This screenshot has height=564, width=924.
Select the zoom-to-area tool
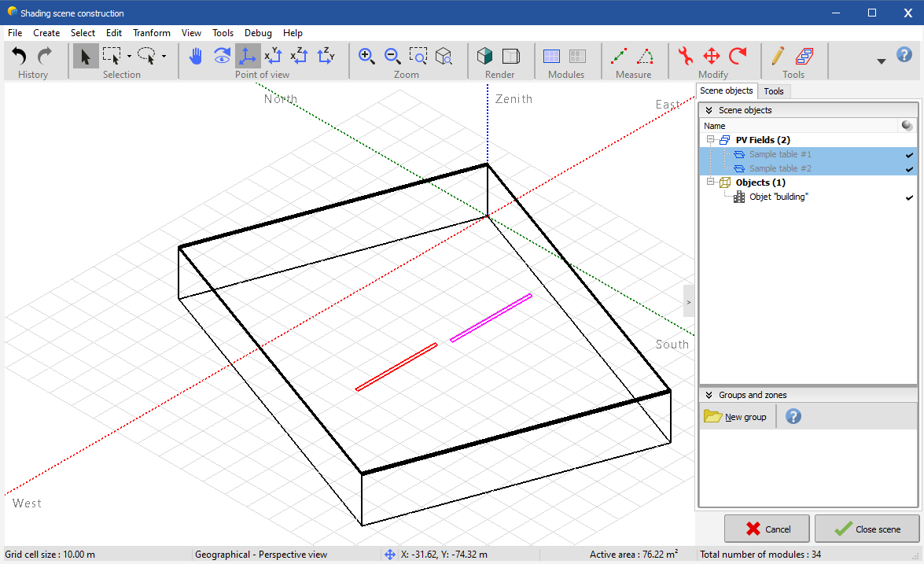point(418,56)
